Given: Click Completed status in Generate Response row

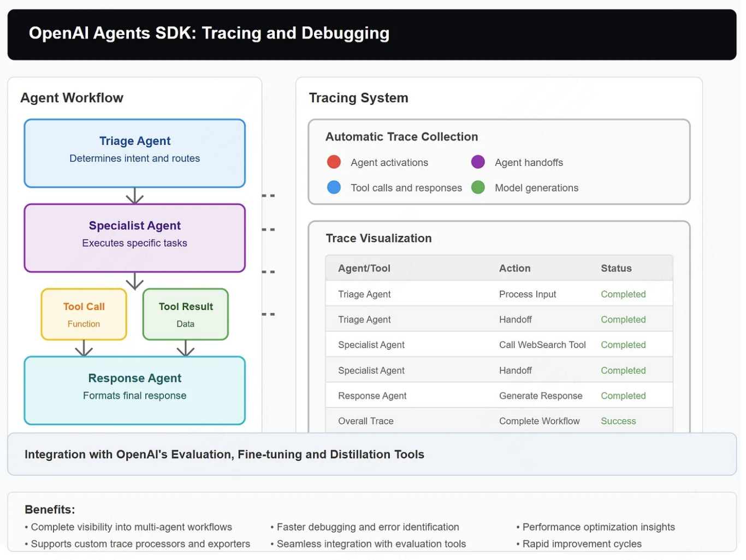Looking at the screenshot, I should (x=623, y=396).
